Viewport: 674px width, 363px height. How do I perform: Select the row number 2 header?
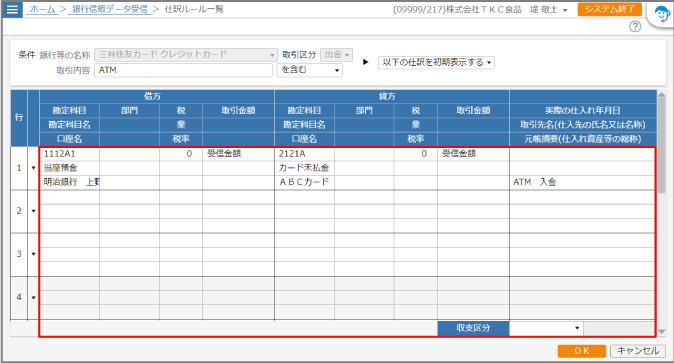pyautogui.click(x=19, y=211)
